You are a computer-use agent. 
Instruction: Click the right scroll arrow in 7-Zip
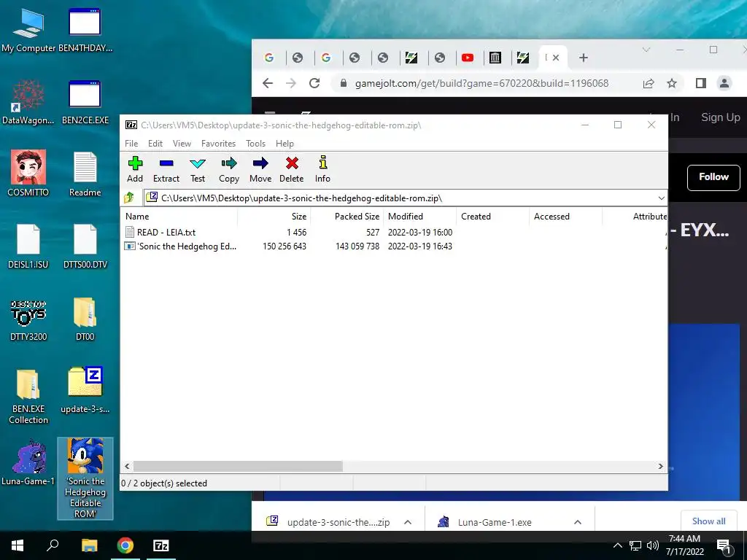(660, 466)
